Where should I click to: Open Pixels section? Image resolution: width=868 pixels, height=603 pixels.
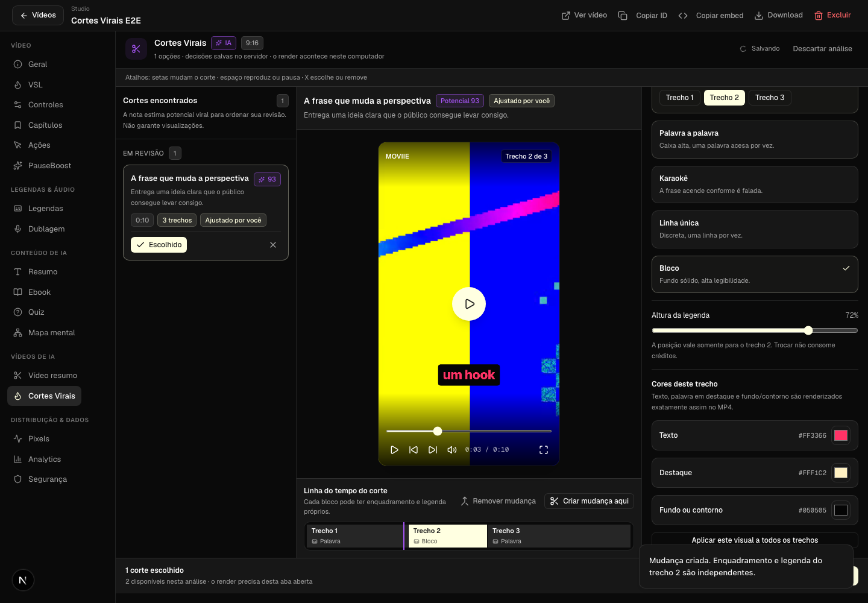point(39,439)
